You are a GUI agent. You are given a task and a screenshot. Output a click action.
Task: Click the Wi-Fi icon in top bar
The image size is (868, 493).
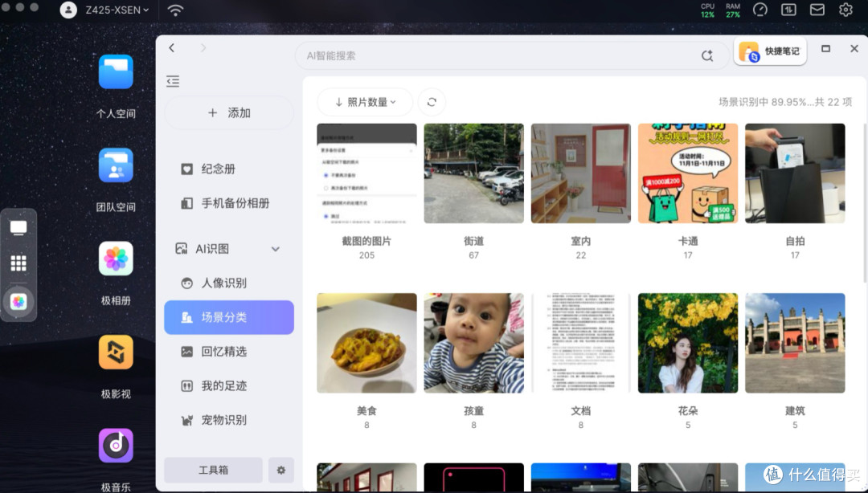[x=175, y=10]
